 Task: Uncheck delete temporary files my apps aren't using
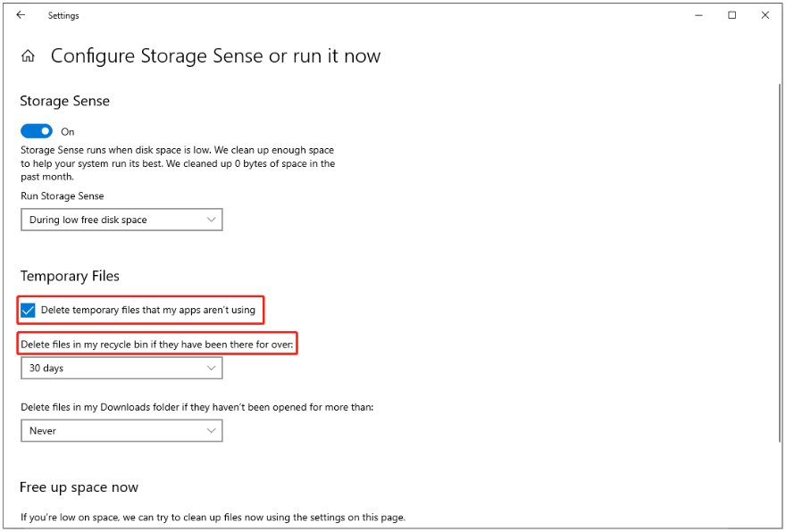(x=28, y=310)
